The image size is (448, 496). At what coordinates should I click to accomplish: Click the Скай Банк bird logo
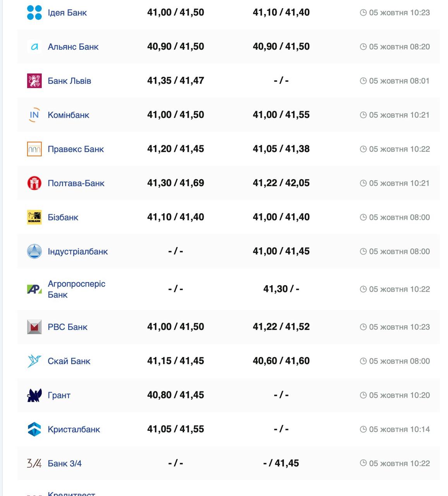pos(34,361)
